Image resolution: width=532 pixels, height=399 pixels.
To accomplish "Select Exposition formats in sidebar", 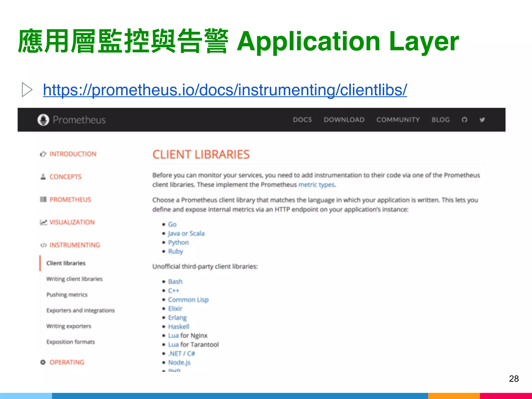I will pos(70,342).
